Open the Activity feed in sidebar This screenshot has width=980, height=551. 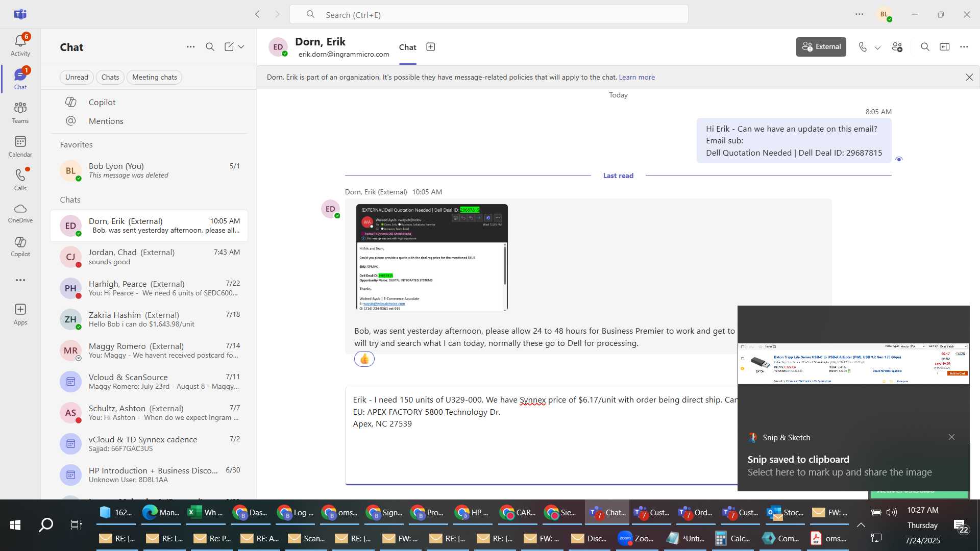coord(20,45)
